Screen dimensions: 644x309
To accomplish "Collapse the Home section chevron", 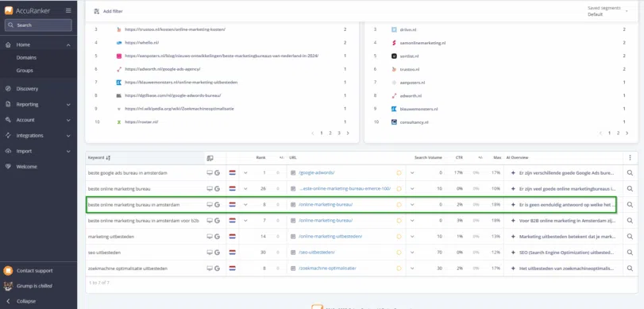I will pyautogui.click(x=68, y=44).
